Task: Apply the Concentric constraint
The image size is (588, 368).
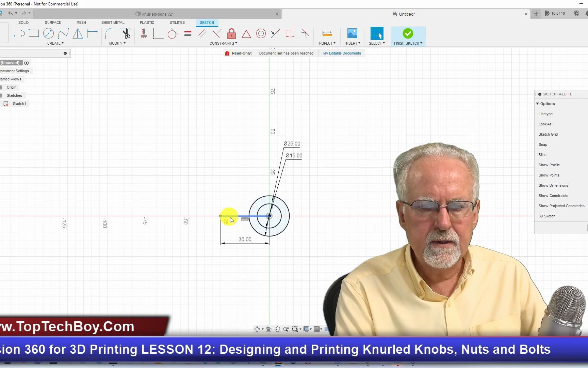Action: 261,33
